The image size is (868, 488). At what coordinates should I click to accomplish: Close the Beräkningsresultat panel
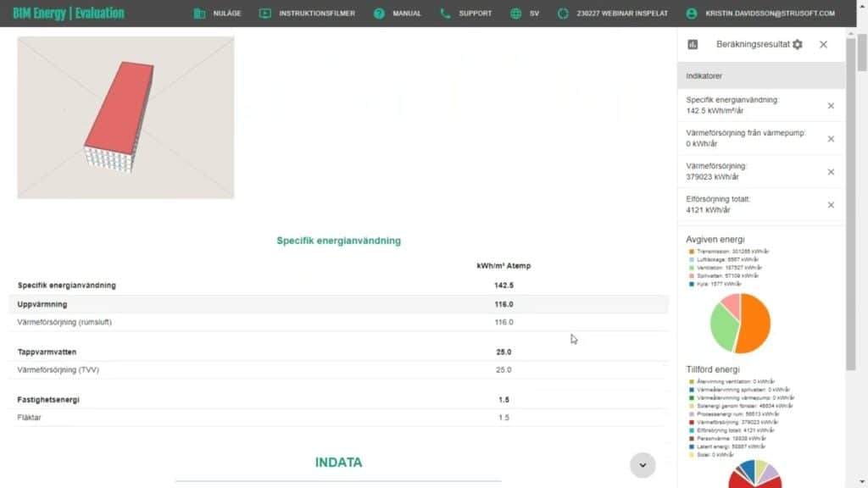click(x=823, y=44)
